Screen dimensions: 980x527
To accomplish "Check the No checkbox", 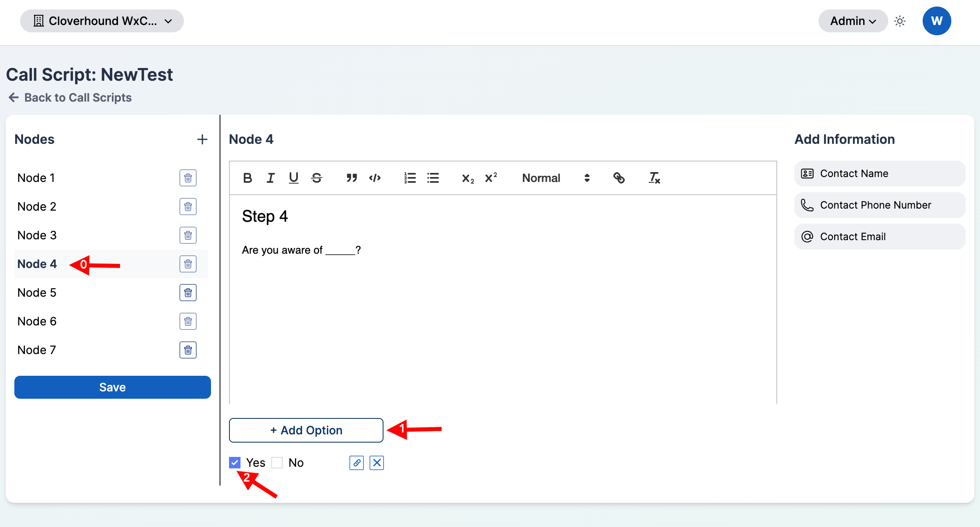I will click(277, 463).
